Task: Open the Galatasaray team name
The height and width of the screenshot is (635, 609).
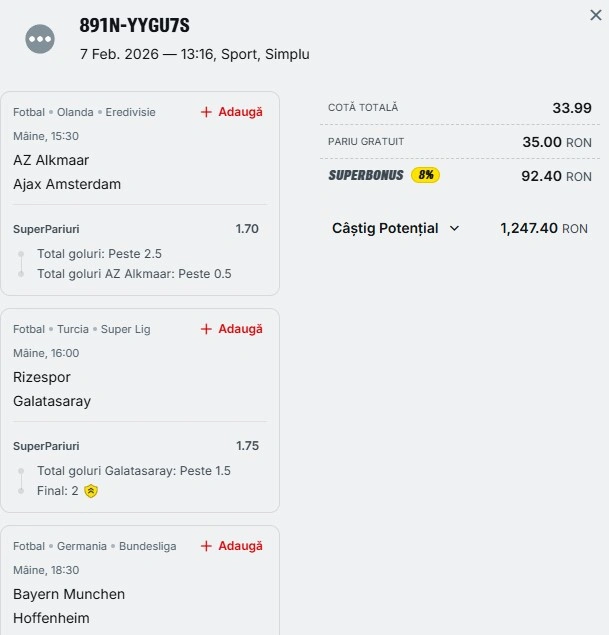Action: 52,401
